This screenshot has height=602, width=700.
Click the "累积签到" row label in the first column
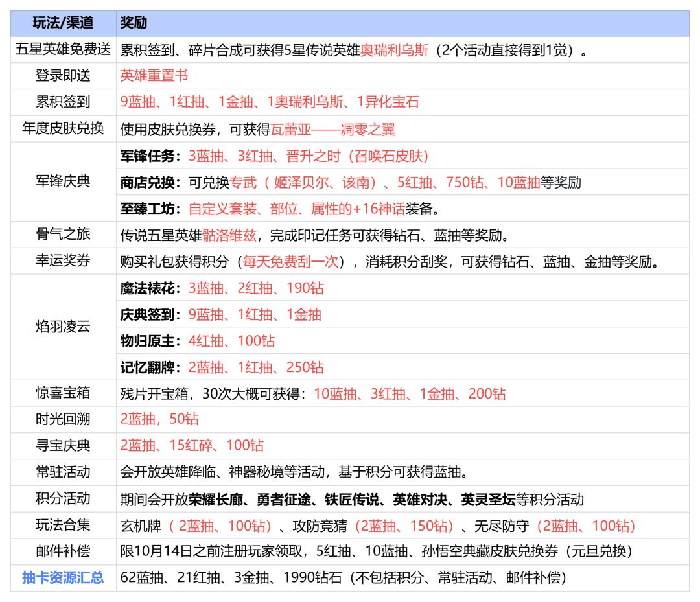(x=63, y=102)
